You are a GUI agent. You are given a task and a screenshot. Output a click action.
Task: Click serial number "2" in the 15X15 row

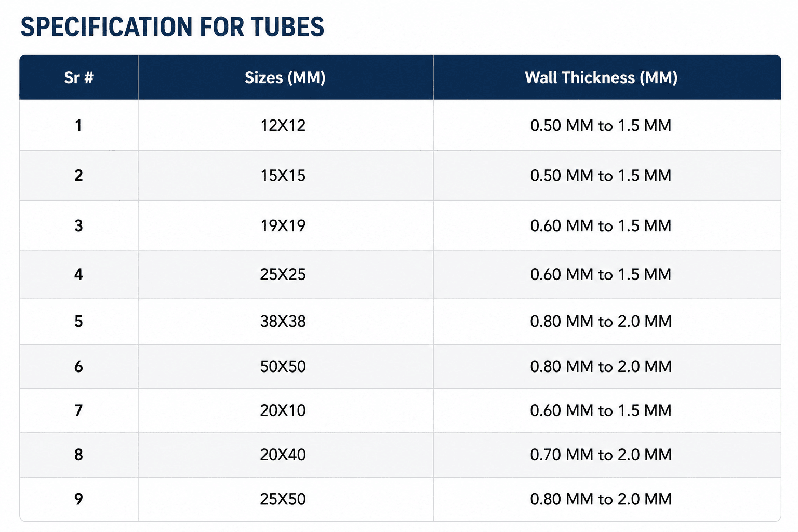[x=78, y=176]
